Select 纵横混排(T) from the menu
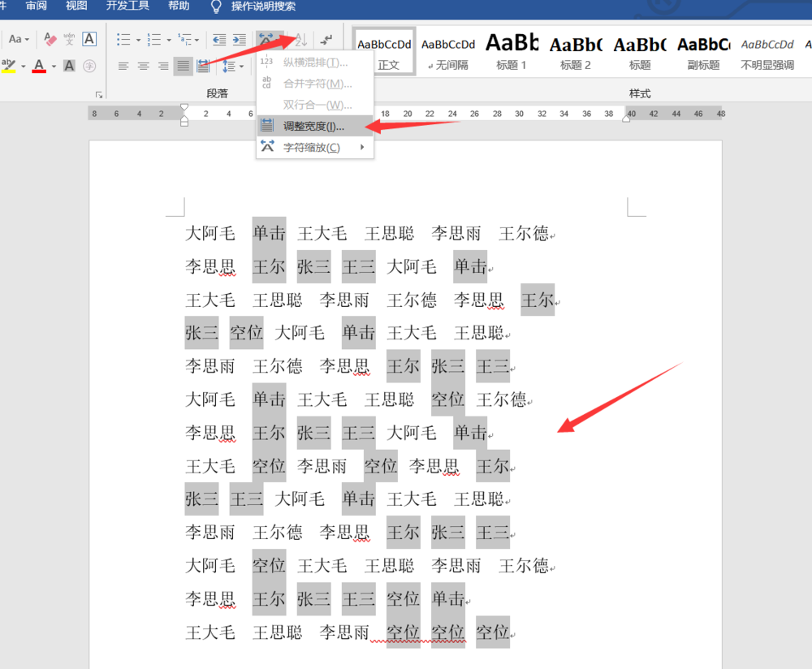This screenshot has width=812, height=669. 315,63
